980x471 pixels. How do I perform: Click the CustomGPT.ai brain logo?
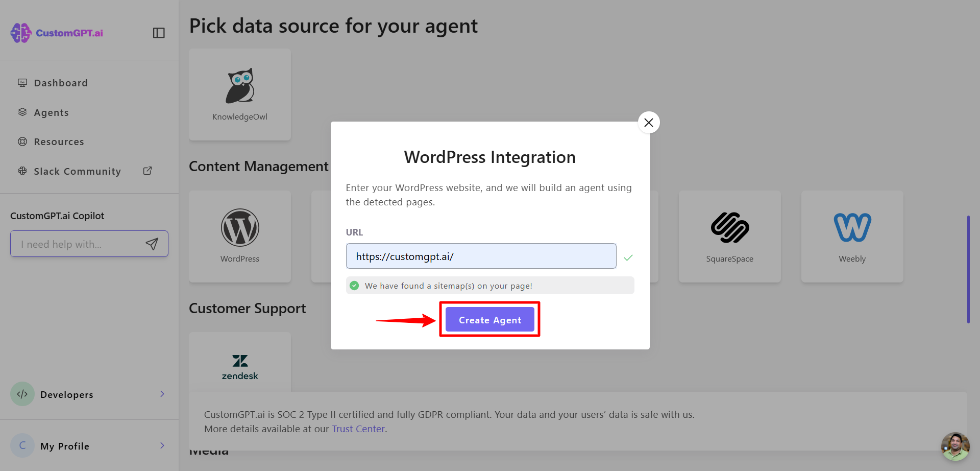click(21, 33)
